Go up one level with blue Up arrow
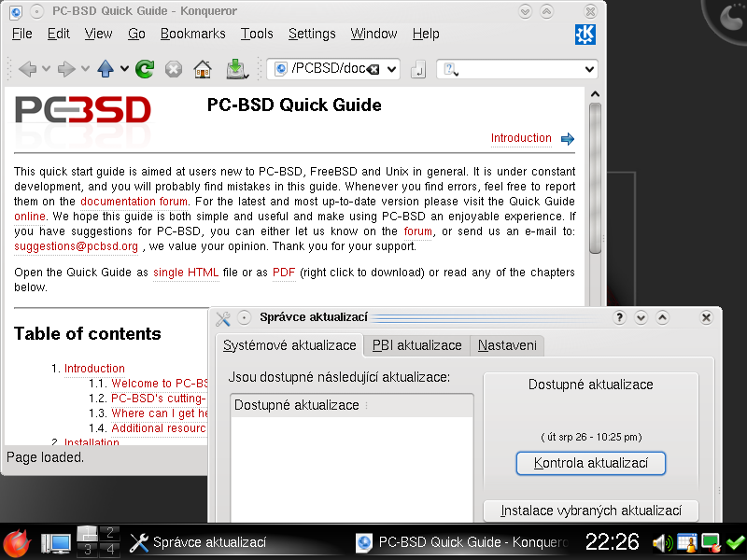The width and height of the screenshot is (747, 560). click(106, 69)
